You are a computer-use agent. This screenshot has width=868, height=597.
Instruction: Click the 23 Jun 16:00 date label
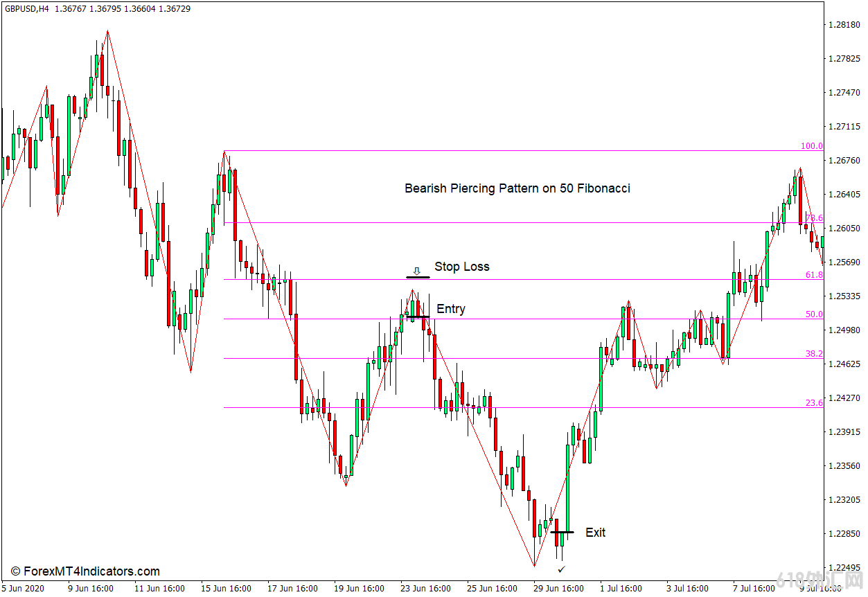427,589
